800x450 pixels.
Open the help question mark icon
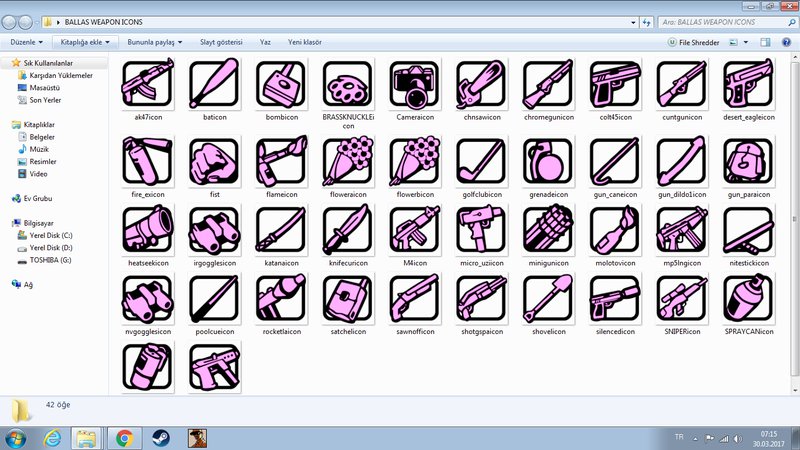tap(786, 42)
